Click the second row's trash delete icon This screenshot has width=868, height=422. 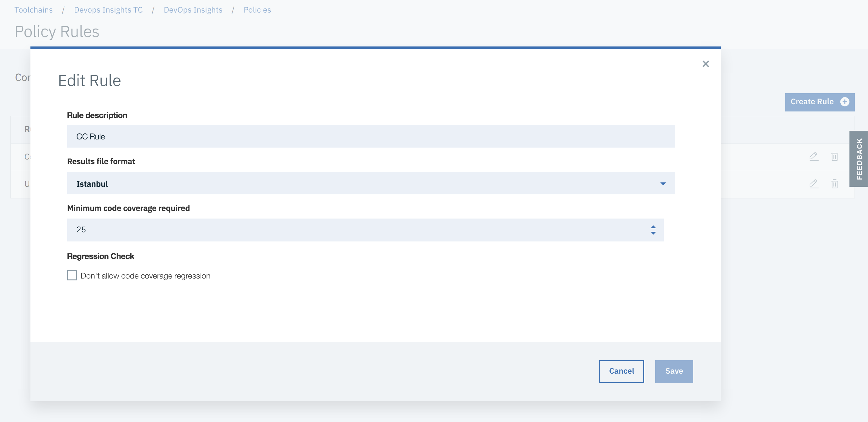click(x=834, y=184)
